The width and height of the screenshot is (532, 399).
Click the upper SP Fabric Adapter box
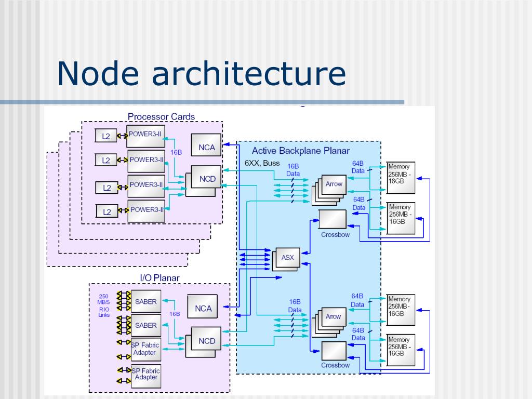pyautogui.click(x=146, y=349)
